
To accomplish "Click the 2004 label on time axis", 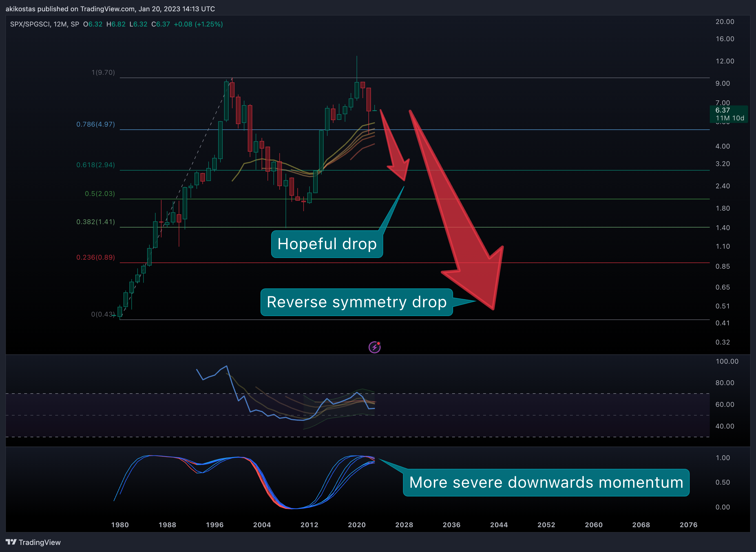I will pyautogui.click(x=262, y=525).
